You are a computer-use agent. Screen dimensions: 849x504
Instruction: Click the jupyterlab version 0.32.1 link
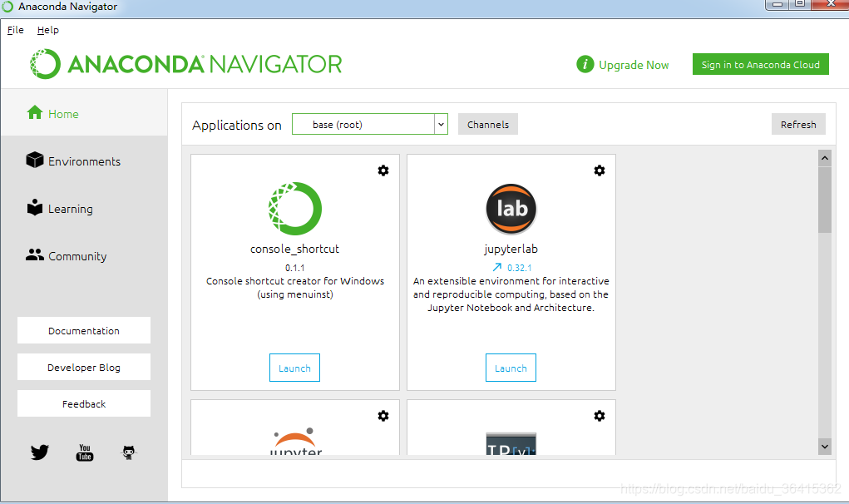point(519,268)
